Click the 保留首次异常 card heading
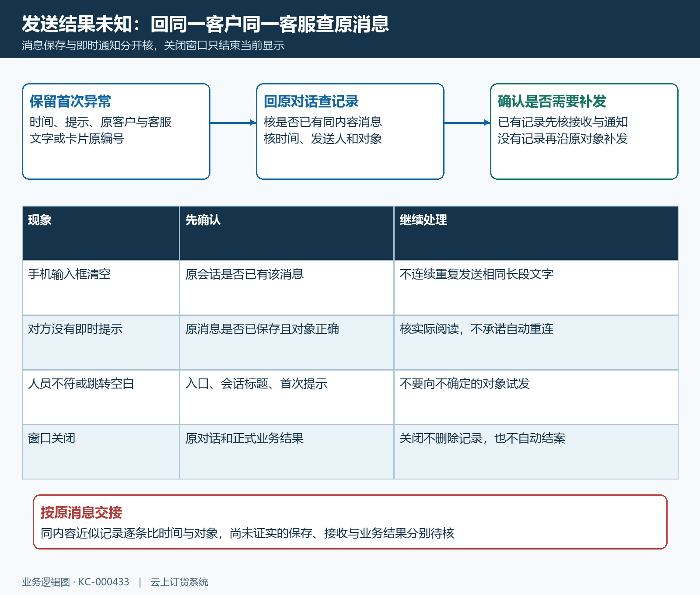This screenshot has height=595, width=700. click(x=70, y=101)
